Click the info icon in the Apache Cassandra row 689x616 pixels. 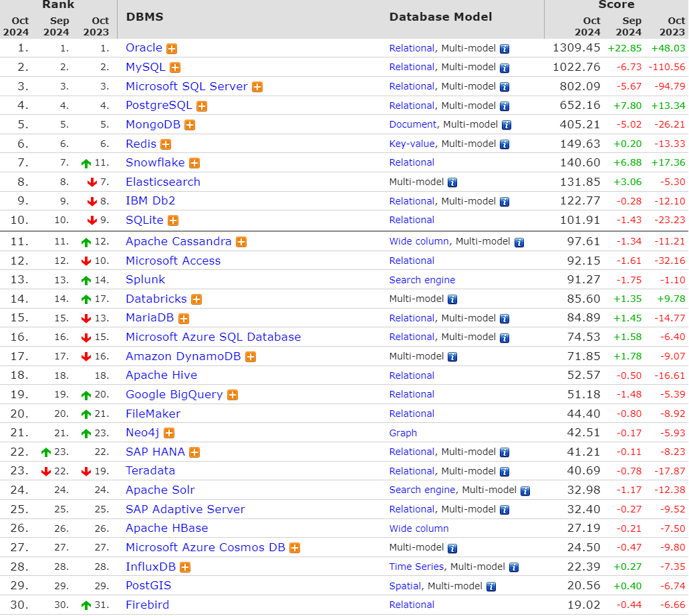tap(519, 242)
